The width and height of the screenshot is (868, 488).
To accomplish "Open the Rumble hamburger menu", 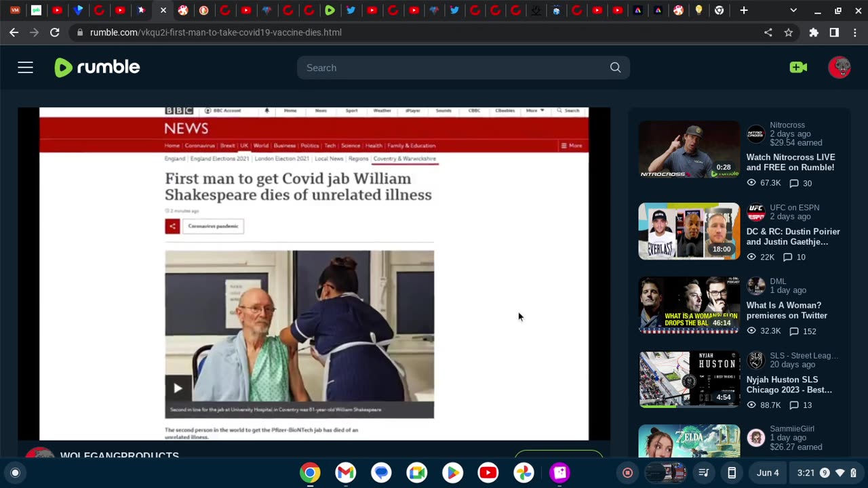I will 25,67.
